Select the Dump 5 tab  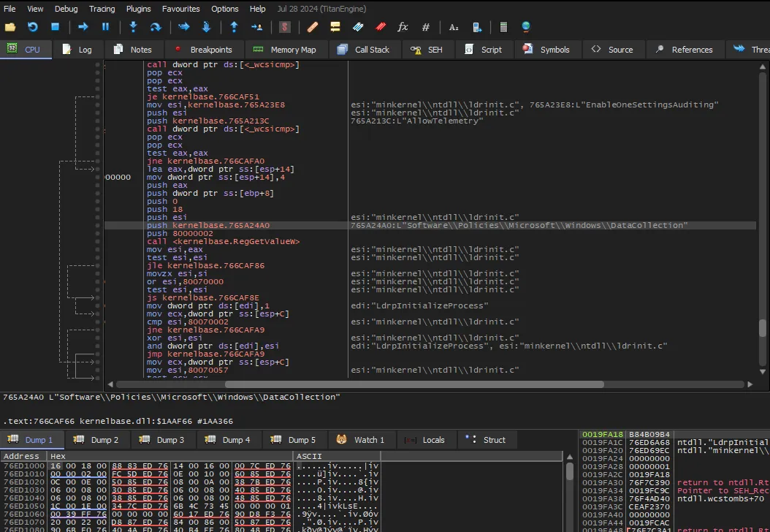point(294,440)
